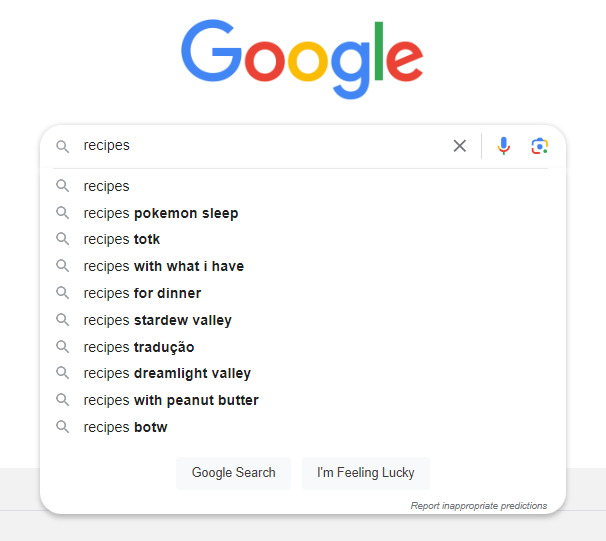
Task: Click the magnifier icon beside 'recipes totk'
Action: tap(62, 239)
